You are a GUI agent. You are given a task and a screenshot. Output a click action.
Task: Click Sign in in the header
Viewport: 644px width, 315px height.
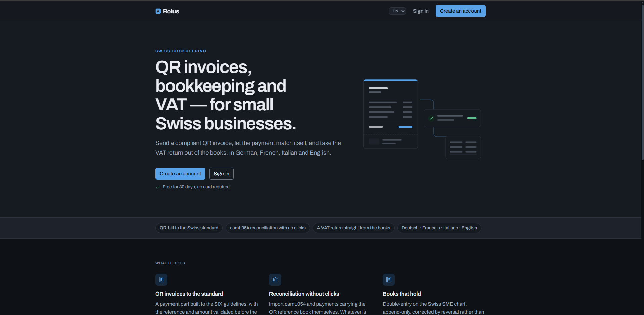[x=420, y=11]
